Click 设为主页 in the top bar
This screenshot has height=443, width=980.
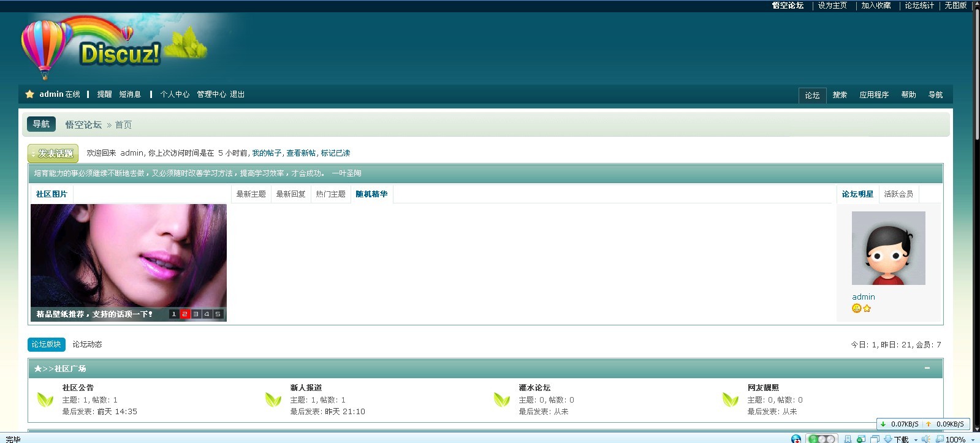tap(832, 6)
